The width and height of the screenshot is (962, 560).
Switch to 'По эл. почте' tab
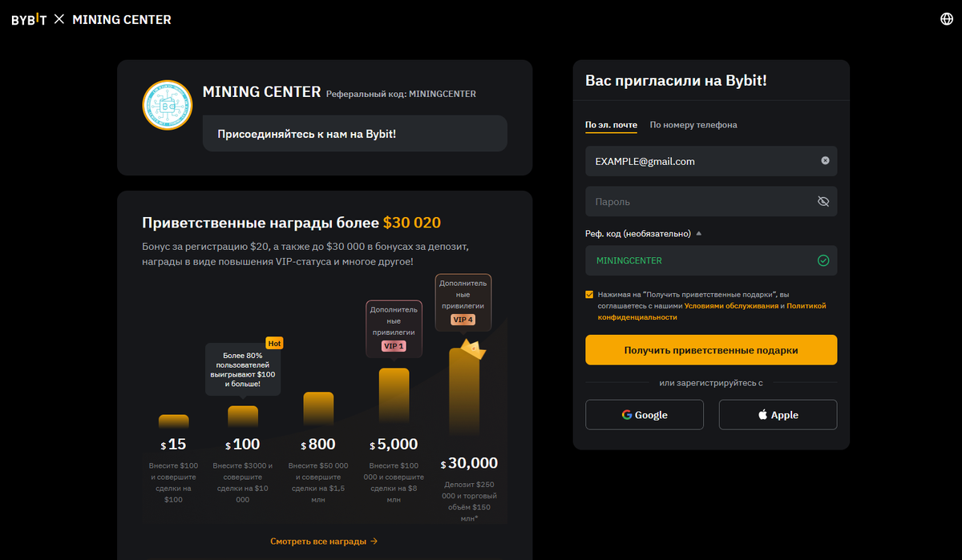[611, 125]
